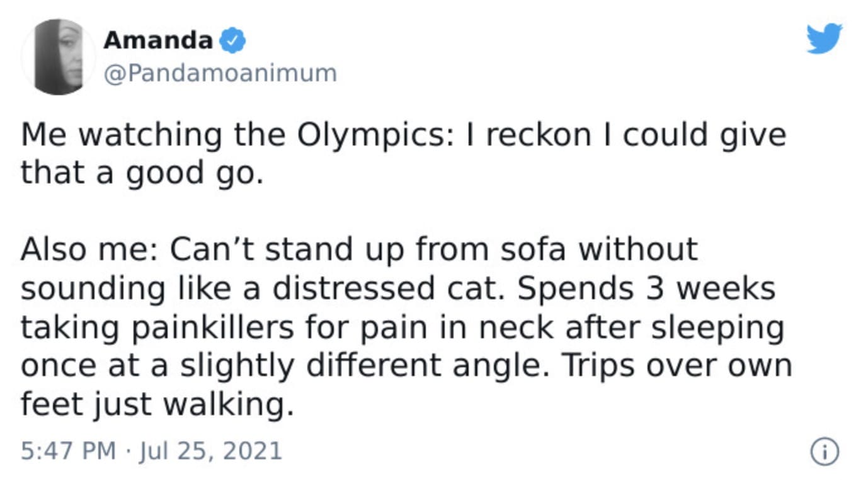
Task: Click the blue verified checkmark badge
Action: [x=232, y=42]
